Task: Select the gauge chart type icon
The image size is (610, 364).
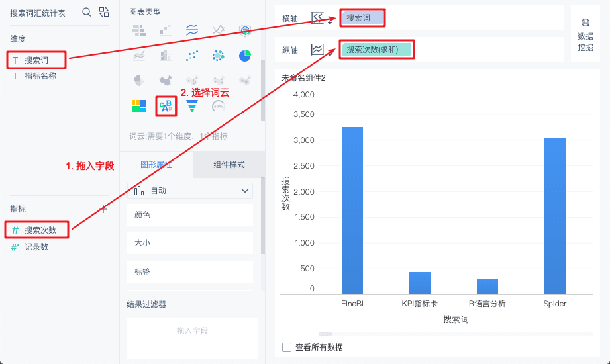Action: point(219,106)
